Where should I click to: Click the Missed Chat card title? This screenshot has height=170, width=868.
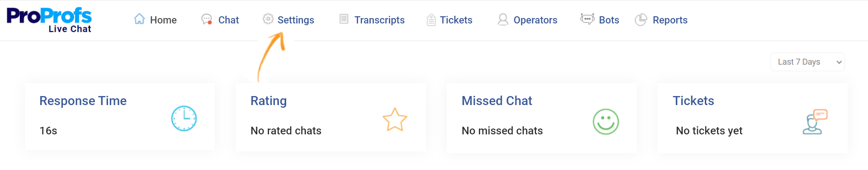coord(497,101)
